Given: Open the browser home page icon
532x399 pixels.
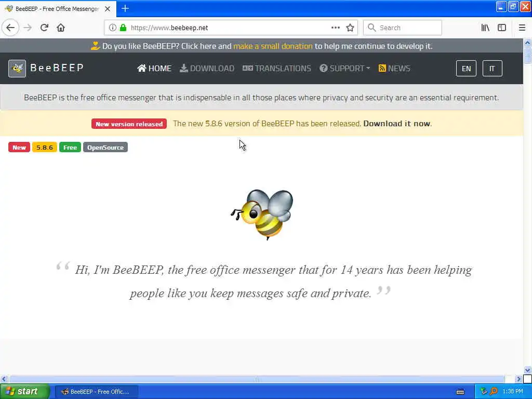Looking at the screenshot, I should tap(61, 28).
